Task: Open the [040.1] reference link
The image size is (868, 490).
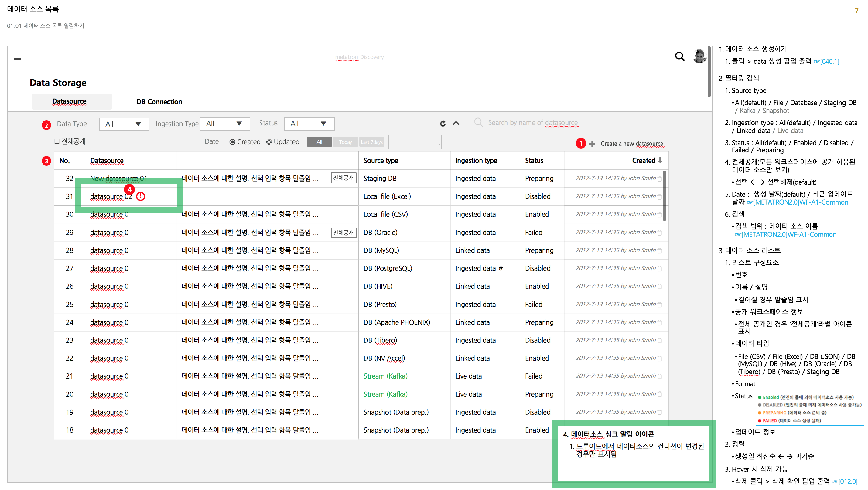Action: point(826,61)
